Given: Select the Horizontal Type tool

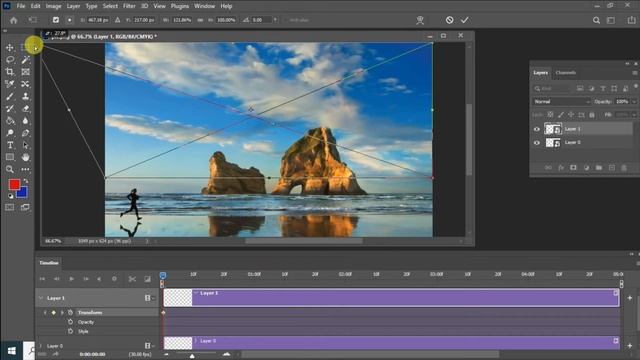Looking at the screenshot, I should click(10, 145).
